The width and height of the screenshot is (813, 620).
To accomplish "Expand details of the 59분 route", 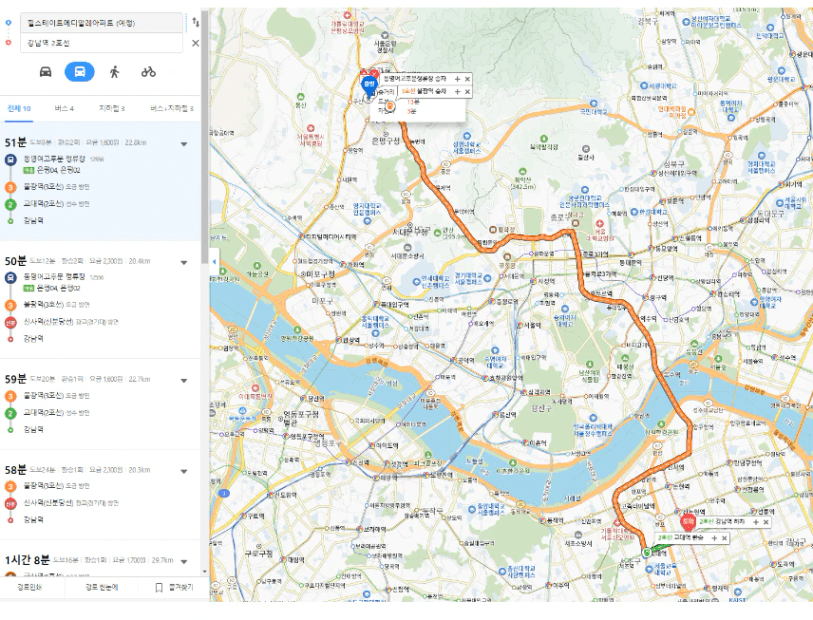I will (184, 381).
